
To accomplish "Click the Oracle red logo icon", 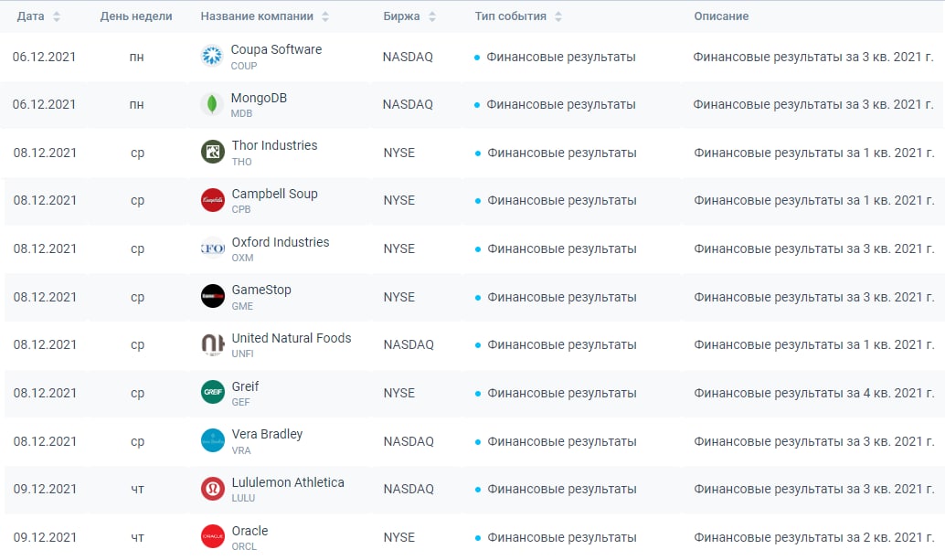I will [x=212, y=536].
